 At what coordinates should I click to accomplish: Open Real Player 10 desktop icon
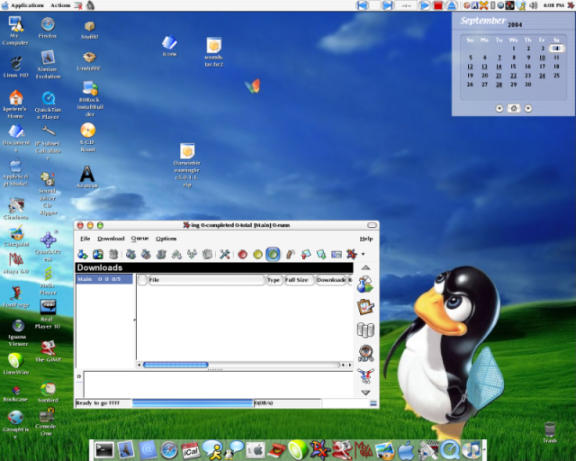point(48,314)
